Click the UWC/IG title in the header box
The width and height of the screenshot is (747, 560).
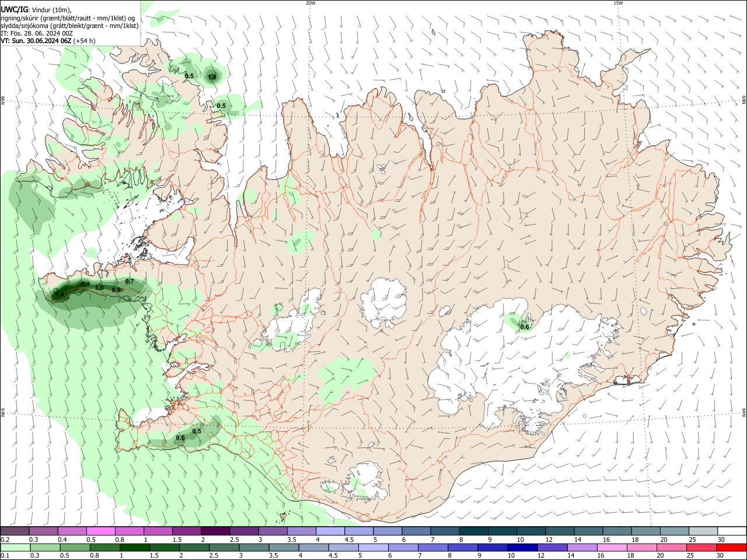click(x=14, y=9)
